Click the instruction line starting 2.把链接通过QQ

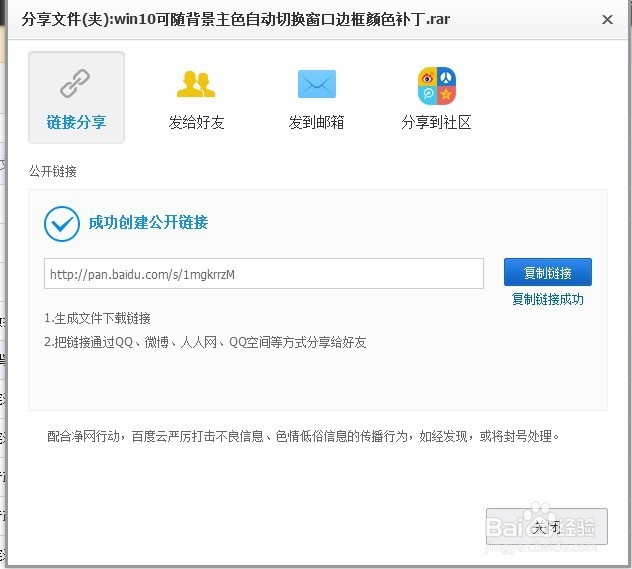pos(205,342)
